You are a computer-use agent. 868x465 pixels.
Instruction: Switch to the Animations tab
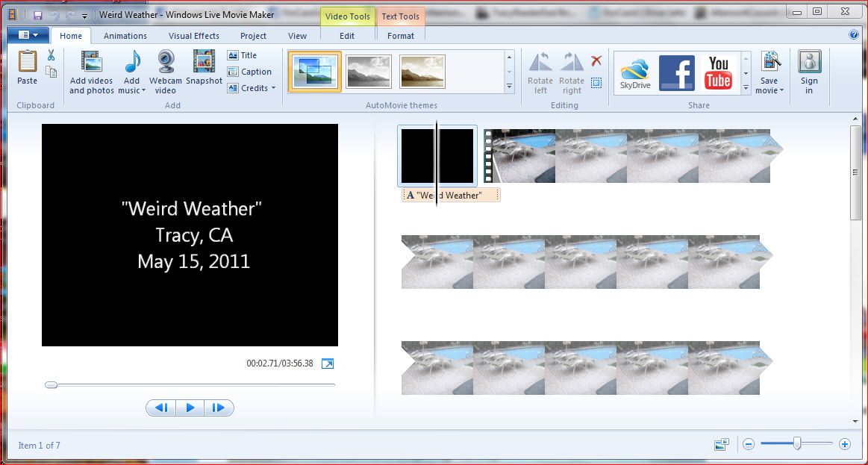click(125, 36)
